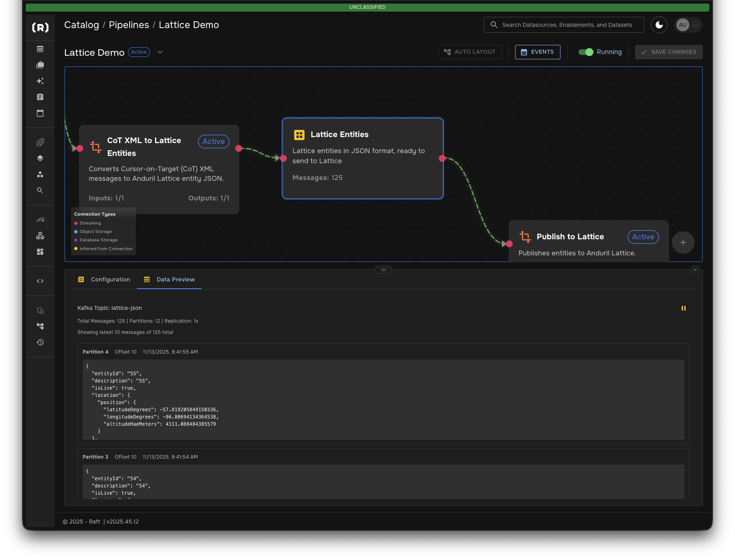Go to Pipelines breadcrumb
Image resolution: width=735 pixels, height=560 pixels.
(129, 25)
